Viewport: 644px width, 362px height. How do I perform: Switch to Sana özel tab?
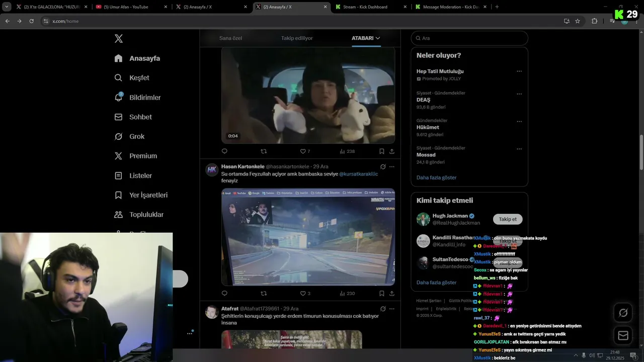point(230,38)
